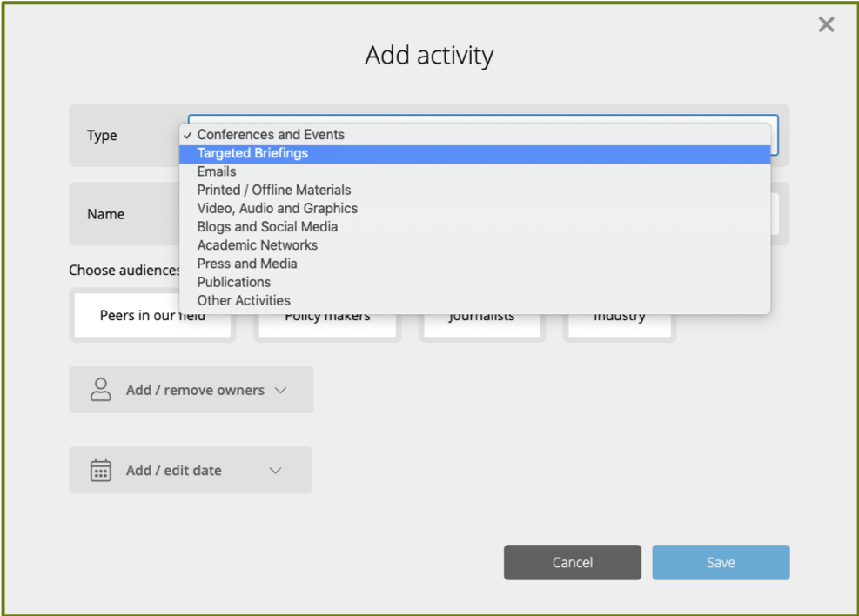Select Targeted Briefings from the type list

(252, 153)
